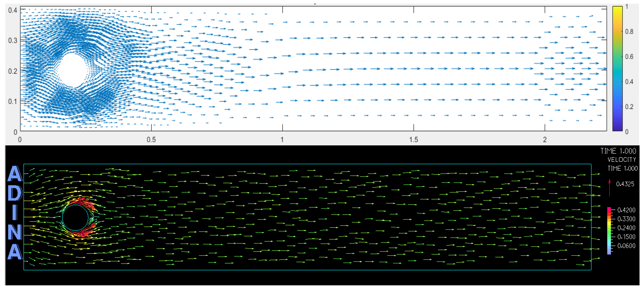Screen dimensions: 644x290
Task: Click the 1.5 tick label on the x-axis
Action: coord(414,140)
